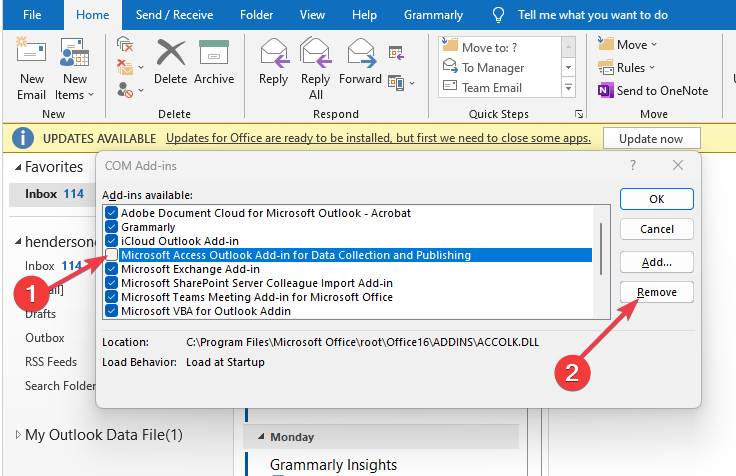Delete the selected message
Screen dimensions: 736x476
click(170, 62)
